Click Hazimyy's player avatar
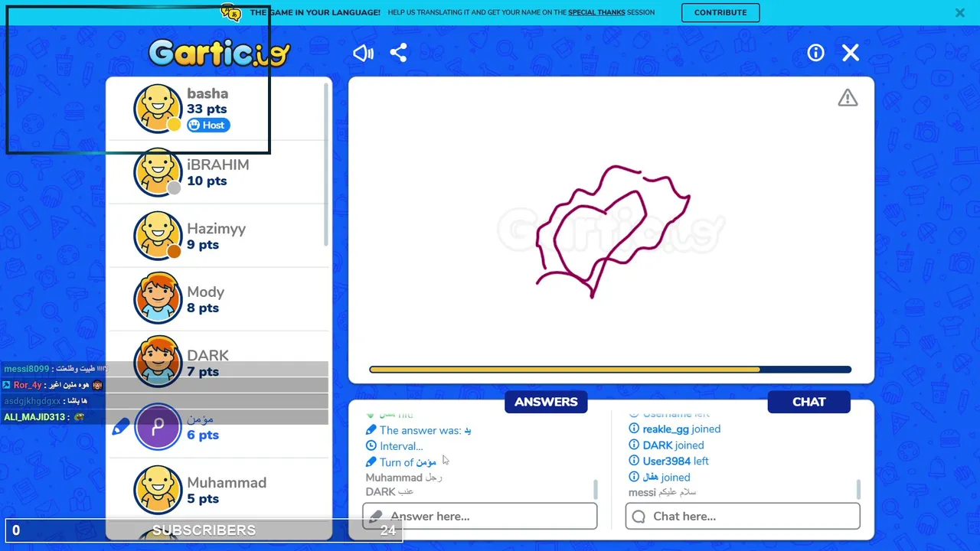 158,236
